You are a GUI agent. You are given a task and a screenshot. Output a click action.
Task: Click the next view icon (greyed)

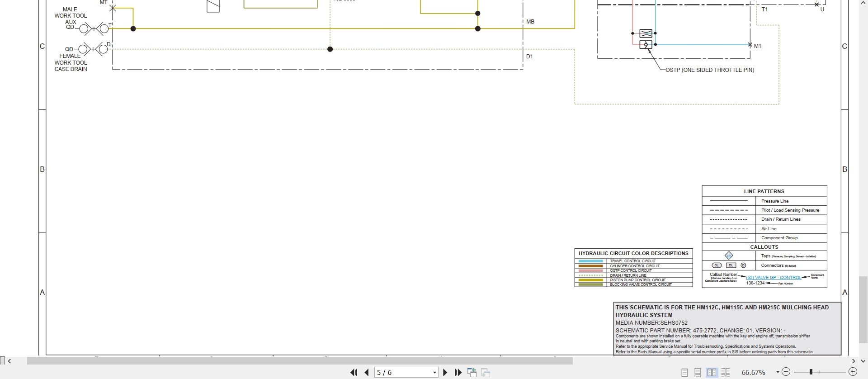(x=486, y=373)
